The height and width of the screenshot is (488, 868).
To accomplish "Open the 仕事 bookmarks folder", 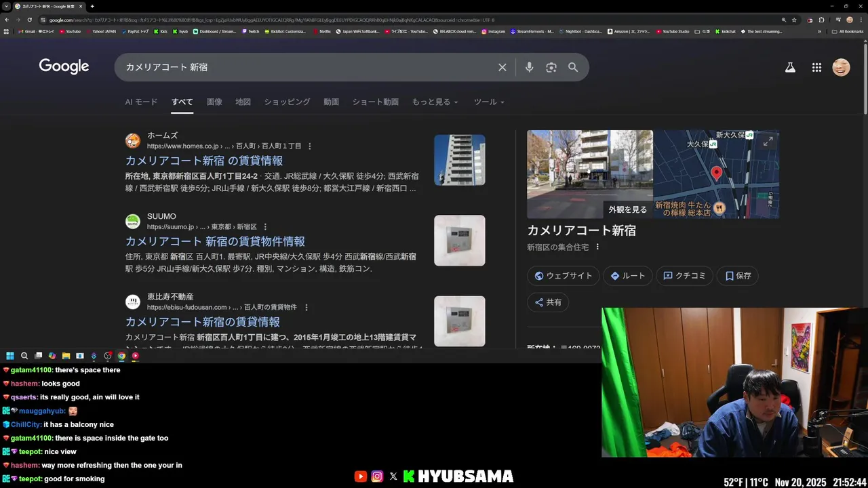I will pos(702,31).
